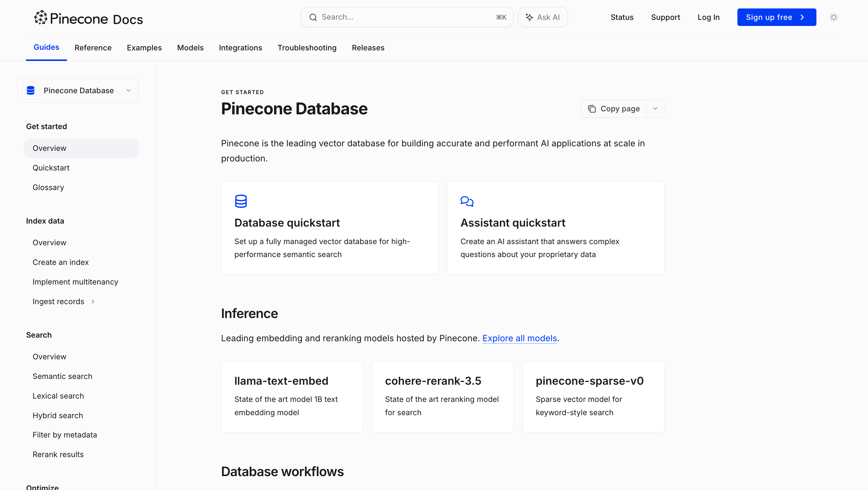Image resolution: width=868 pixels, height=490 pixels.
Task: Open the llama-text-embed model card
Action: tap(292, 397)
